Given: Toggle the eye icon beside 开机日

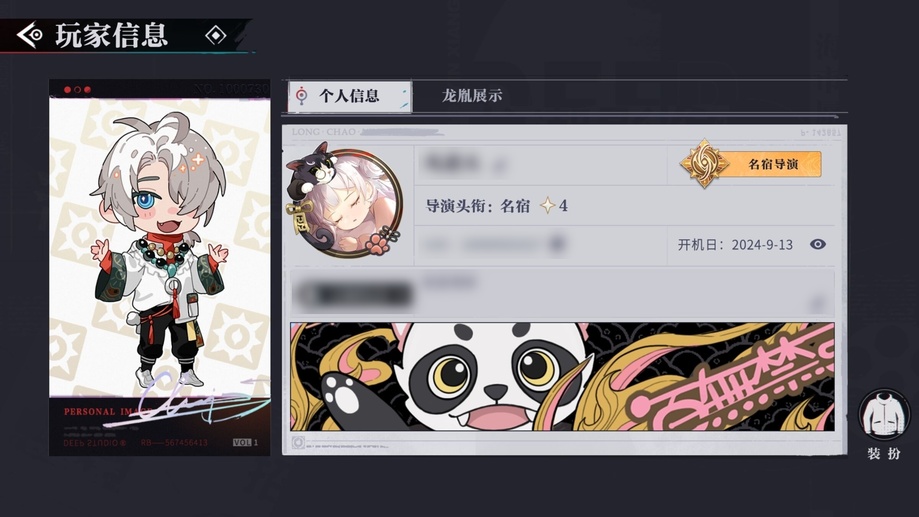Looking at the screenshot, I should 818,244.
